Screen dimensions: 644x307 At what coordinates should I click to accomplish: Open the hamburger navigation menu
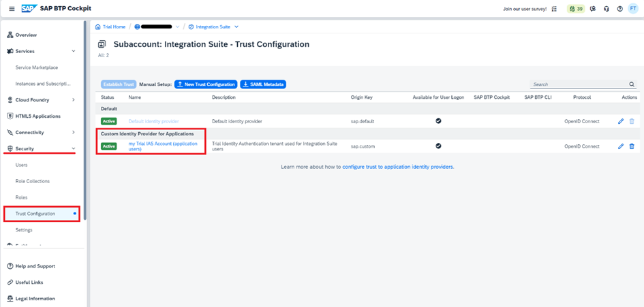[12, 9]
